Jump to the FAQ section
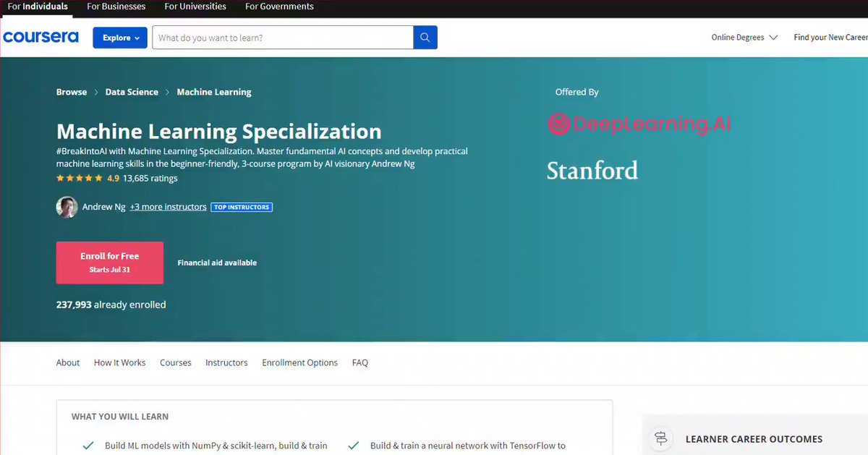The image size is (868, 455). tap(360, 363)
